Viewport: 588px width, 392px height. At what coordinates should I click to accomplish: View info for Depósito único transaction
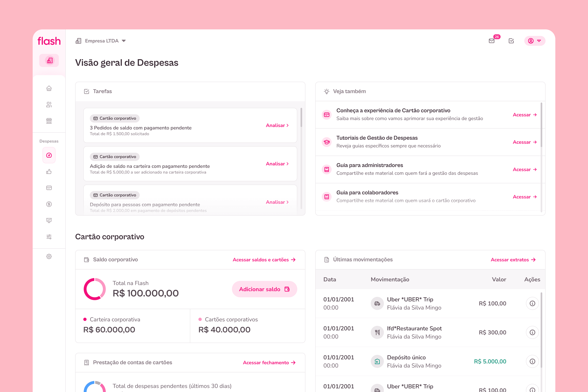(532, 361)
